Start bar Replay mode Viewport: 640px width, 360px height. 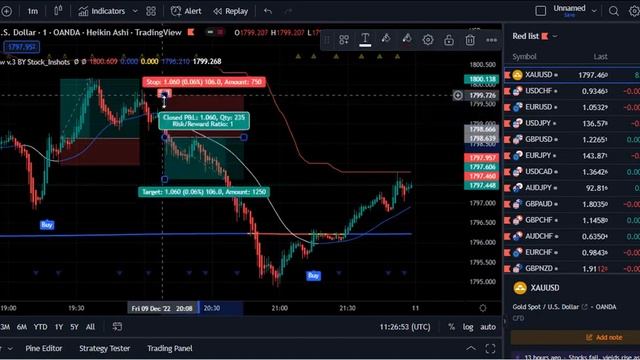[x=231, y=11]
